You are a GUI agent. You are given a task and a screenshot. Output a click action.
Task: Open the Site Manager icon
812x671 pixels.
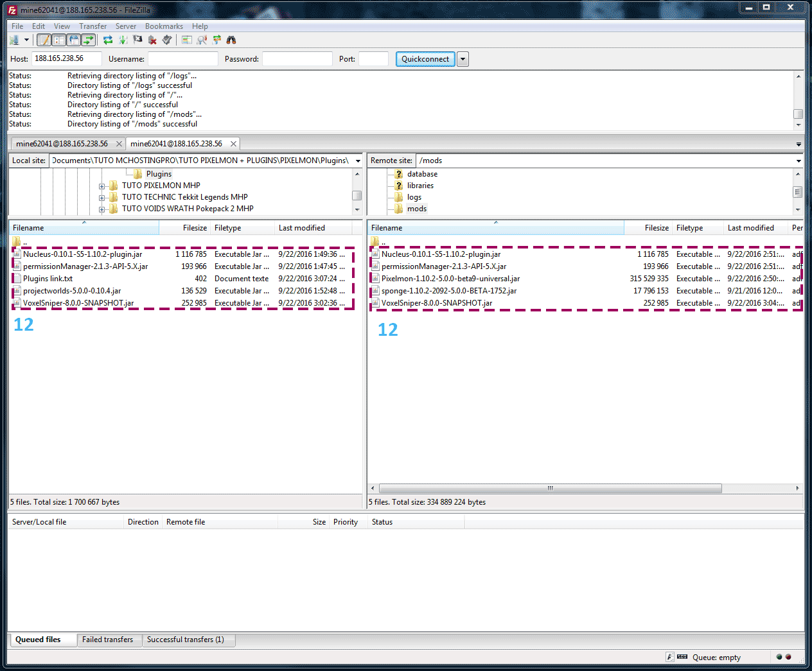14,40
